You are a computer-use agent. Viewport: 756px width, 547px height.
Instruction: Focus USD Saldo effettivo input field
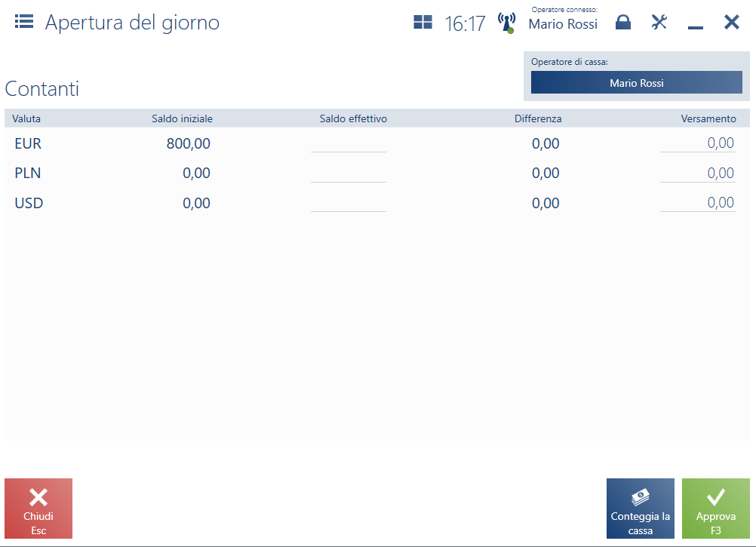pos(348,203)
